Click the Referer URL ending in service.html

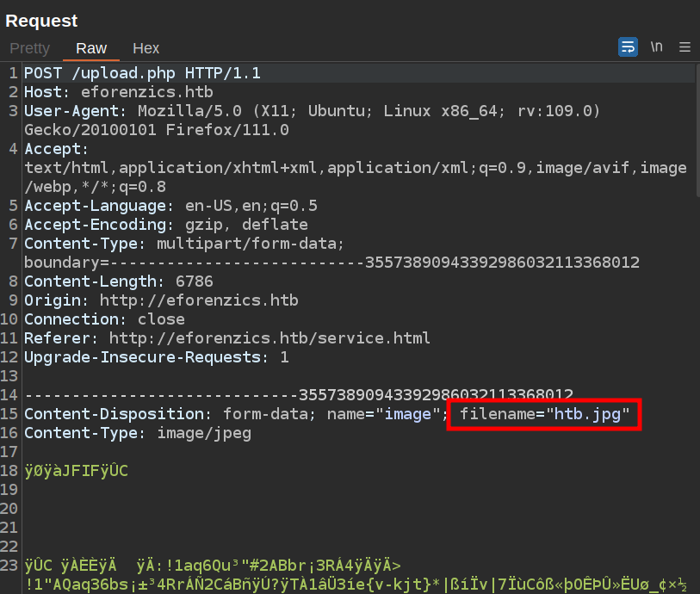(x=269, y=338)
